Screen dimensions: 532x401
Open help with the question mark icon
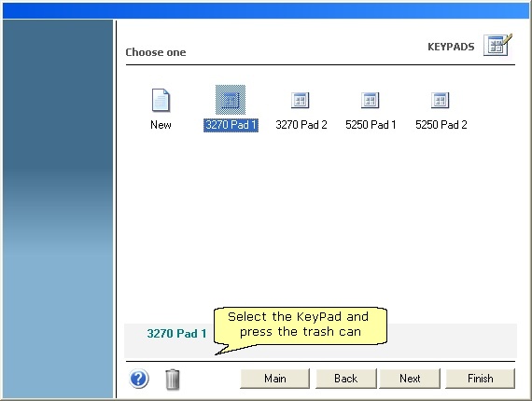point(139,379)
